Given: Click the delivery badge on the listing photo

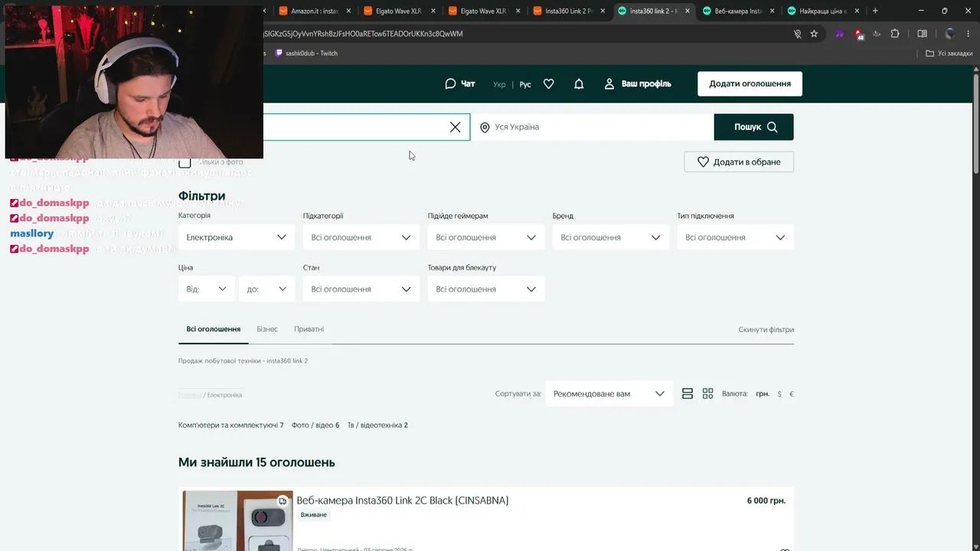Looking at the screenshot, I should [x=283, y=501].
